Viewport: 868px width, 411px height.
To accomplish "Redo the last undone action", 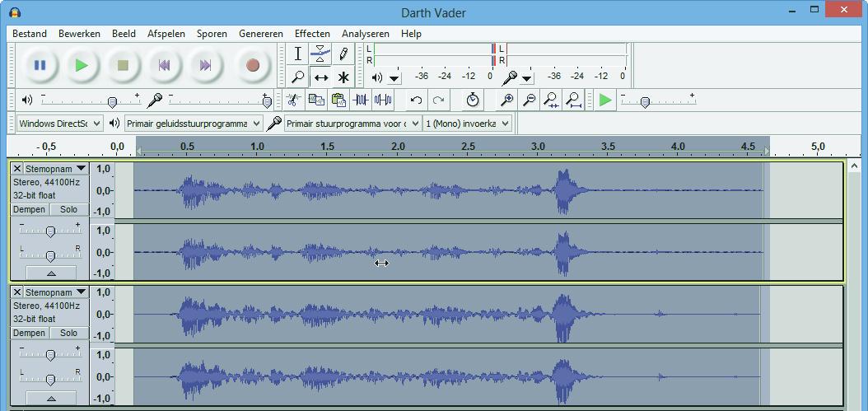I will (x=438, y=100).
